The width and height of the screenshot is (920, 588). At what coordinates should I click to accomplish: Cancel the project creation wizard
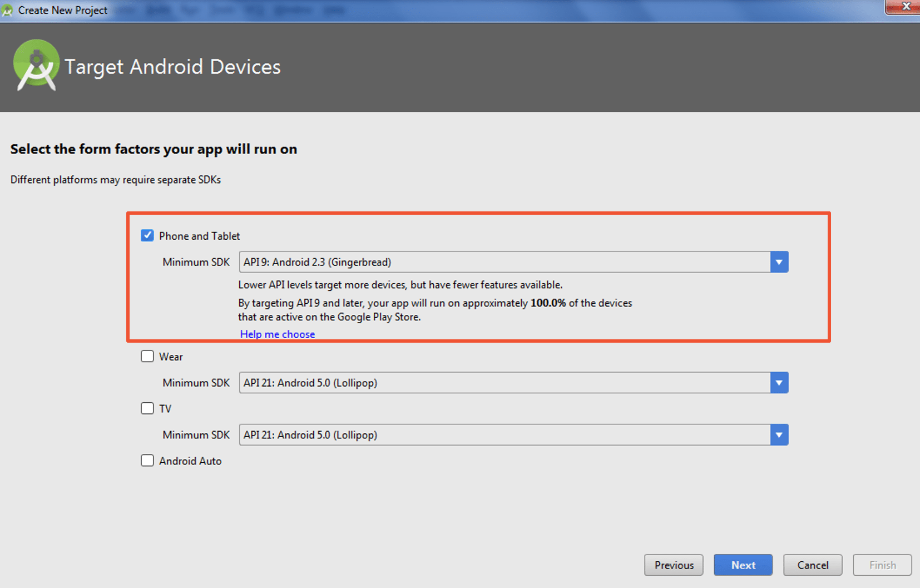click(x=813, y=565)
